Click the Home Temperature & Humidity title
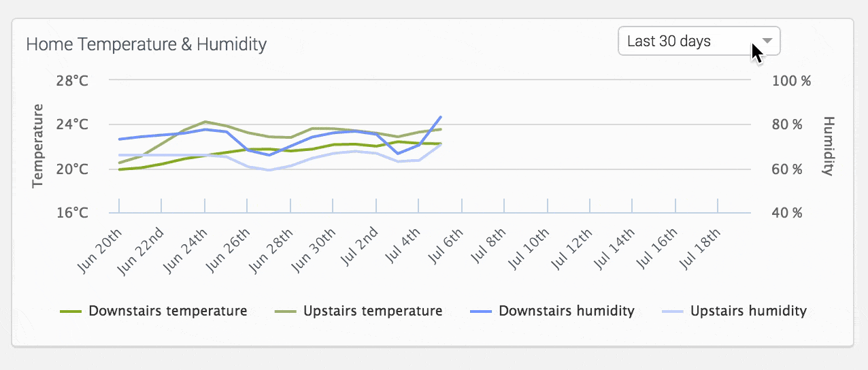 146,45
